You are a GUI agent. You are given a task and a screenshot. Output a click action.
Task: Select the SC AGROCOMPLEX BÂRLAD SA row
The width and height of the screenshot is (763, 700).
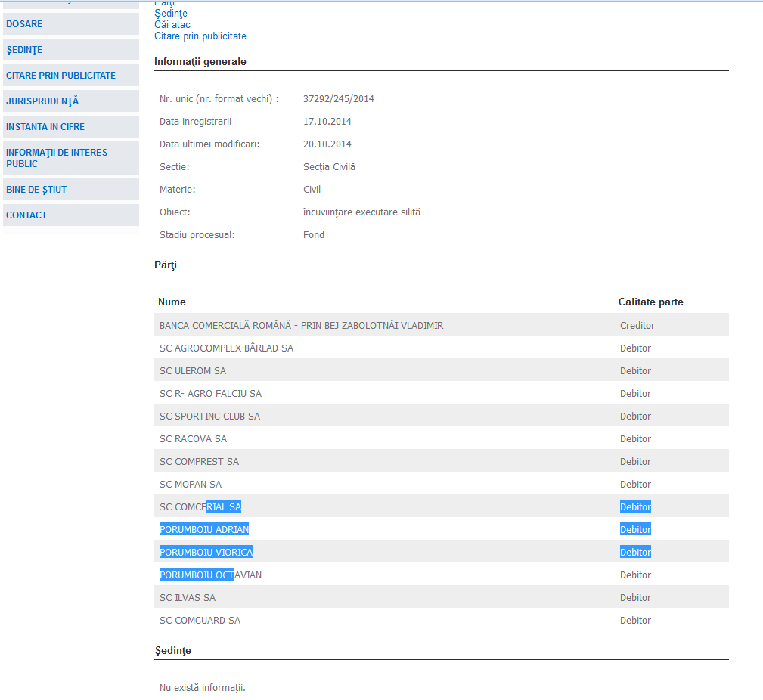coord(226,348)
